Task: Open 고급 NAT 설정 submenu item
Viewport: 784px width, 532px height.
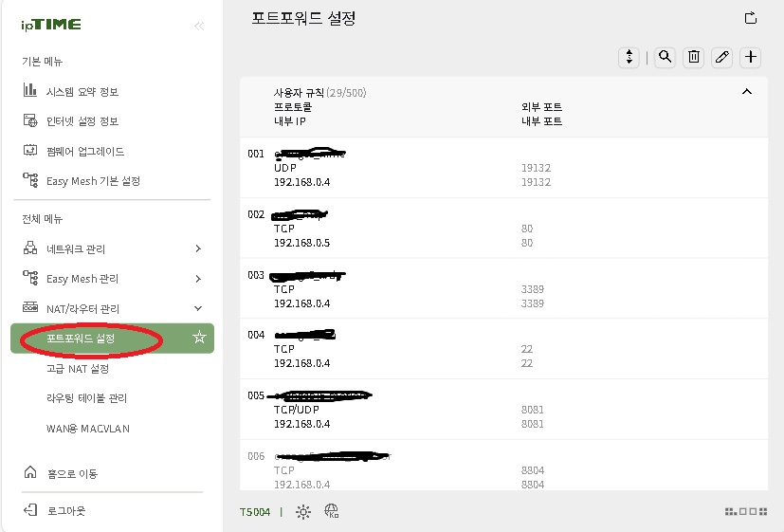Action: point(78,368)
